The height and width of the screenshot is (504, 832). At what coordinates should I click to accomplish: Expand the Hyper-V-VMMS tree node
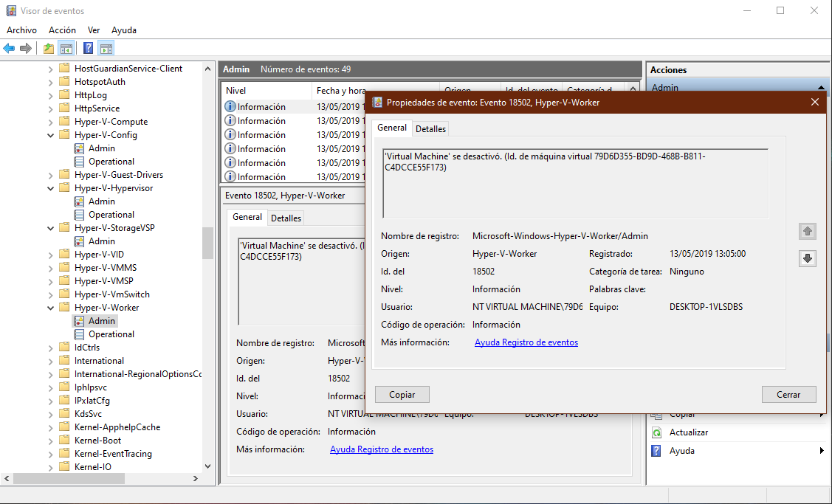click(50, 268)
